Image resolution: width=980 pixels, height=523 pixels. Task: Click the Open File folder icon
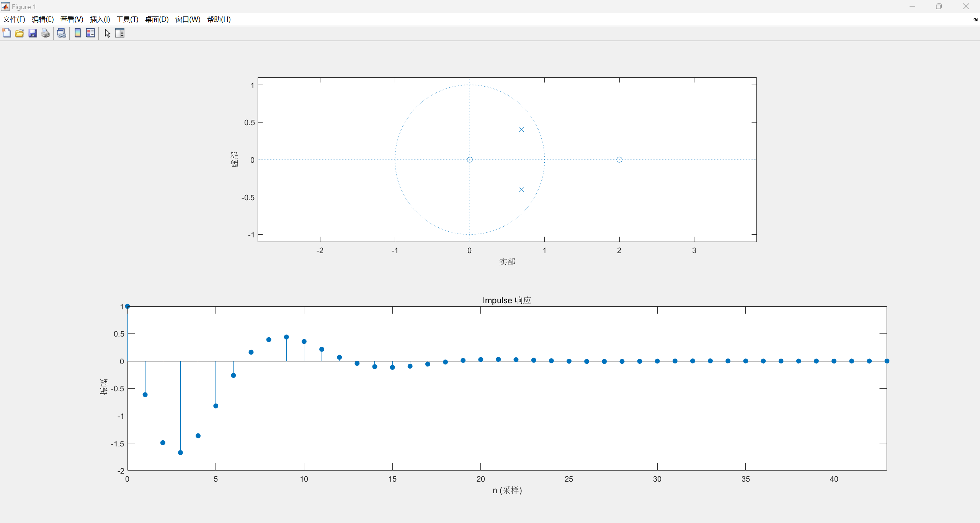(19, 33)
